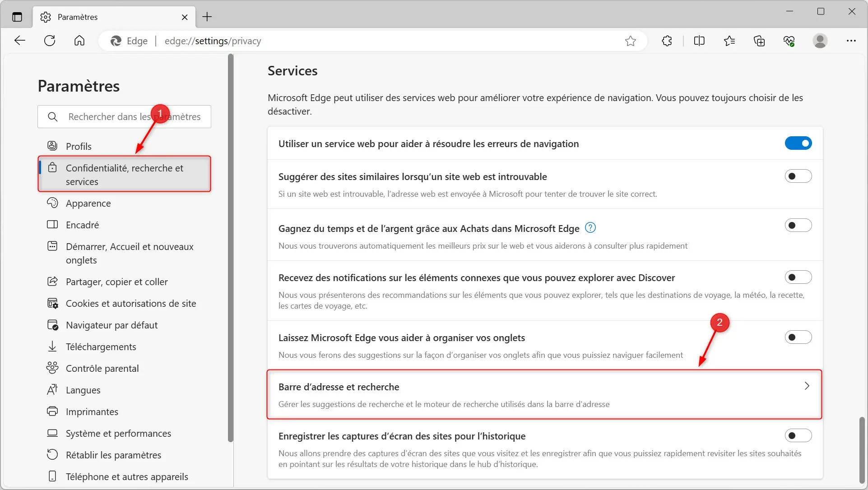Open Démarrer, Accueil et nouveaux onglets
This screenshot has height=490, width=868.
pyautogui.click(x=124, y=253)
